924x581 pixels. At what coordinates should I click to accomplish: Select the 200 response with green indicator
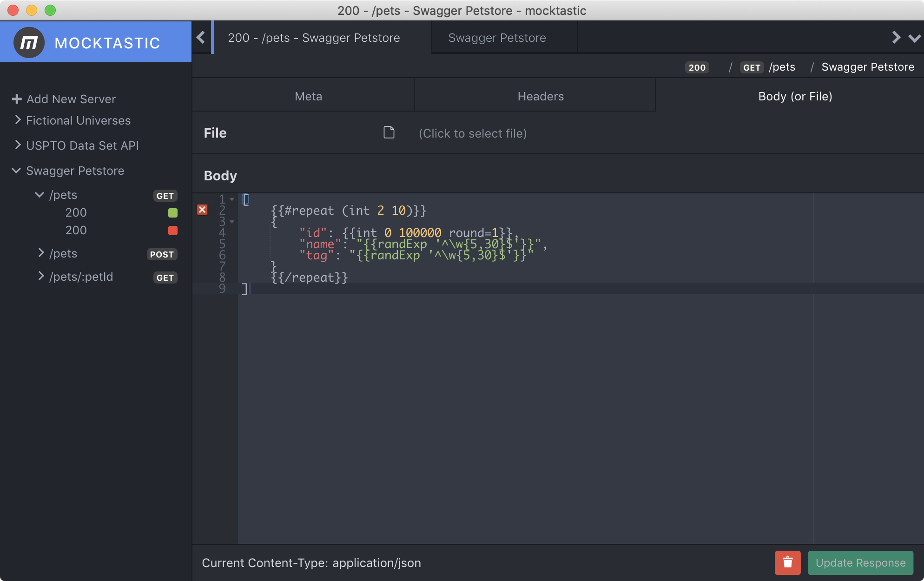pos(76,212)
